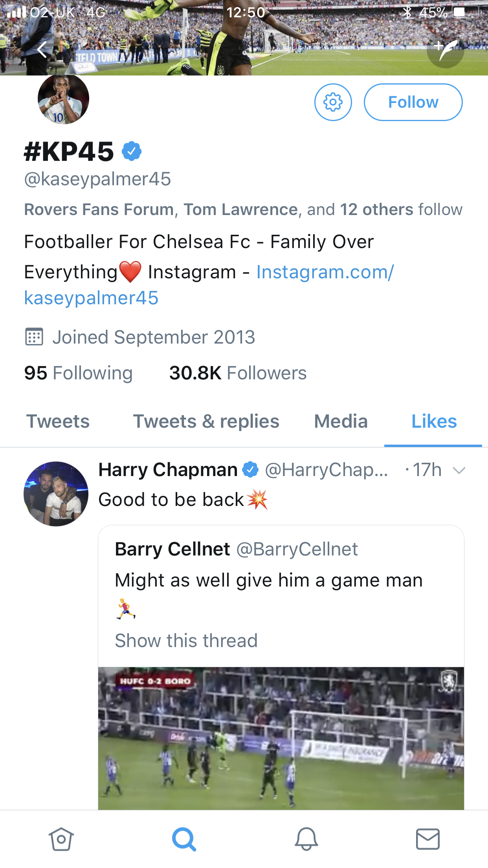Viewport: 488px width, 868px height.
Task: Open the Search magnifier icon
Action: (x=183, y=839)
